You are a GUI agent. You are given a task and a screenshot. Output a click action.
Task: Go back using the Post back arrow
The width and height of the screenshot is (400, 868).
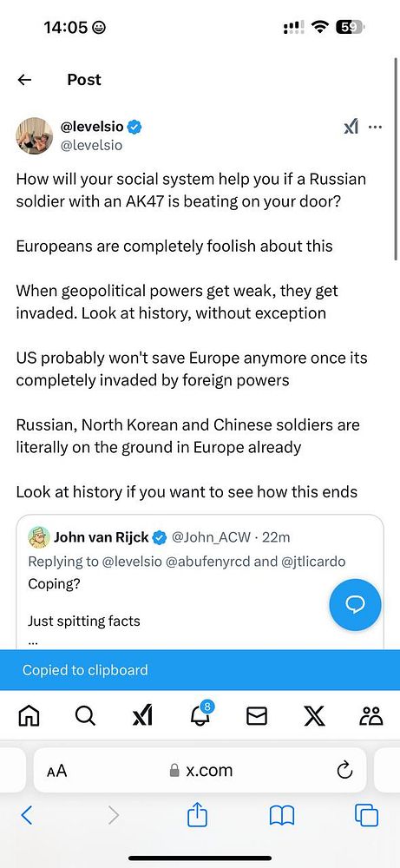[24, 80]
